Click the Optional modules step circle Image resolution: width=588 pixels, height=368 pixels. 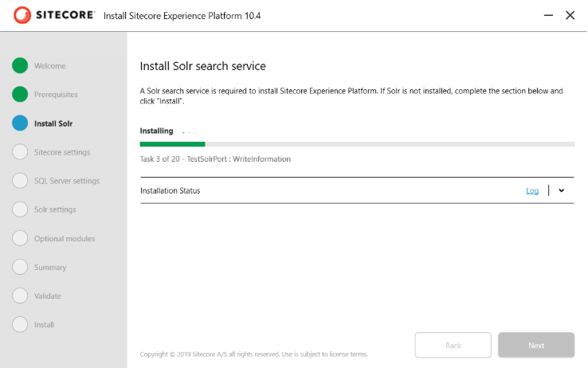click(x=20, y=238)
